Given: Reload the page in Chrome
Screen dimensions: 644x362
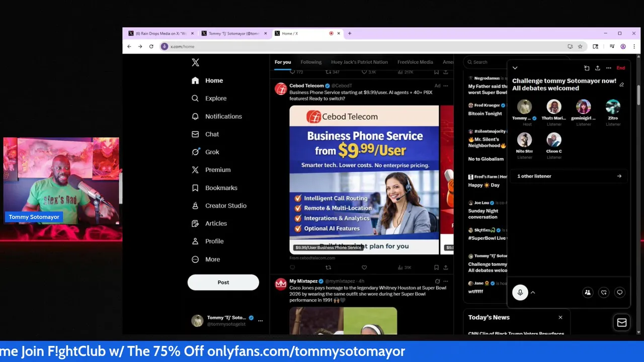Looking at the screenshot, I should (x=151, y=46).
